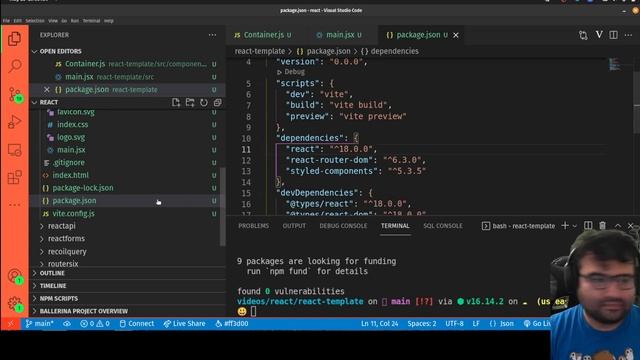The height and width of the screenshot is (360, 640).
Task: Expand the reactapi folder
Action: point(62,226)
